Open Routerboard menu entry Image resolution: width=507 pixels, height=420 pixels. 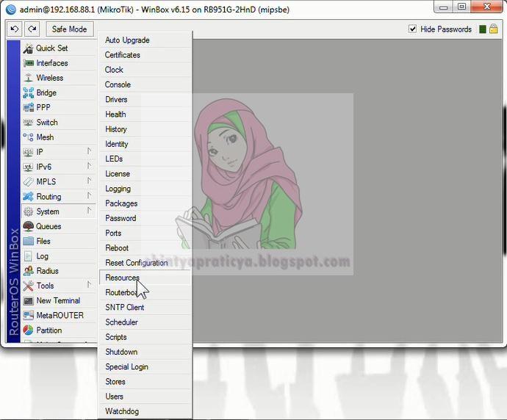[145, 292]
